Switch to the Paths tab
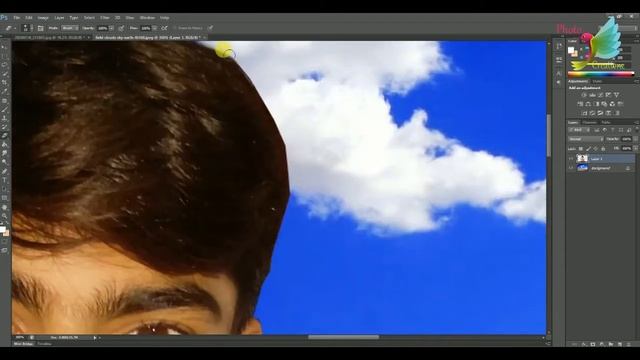 [x=606, y=122]
